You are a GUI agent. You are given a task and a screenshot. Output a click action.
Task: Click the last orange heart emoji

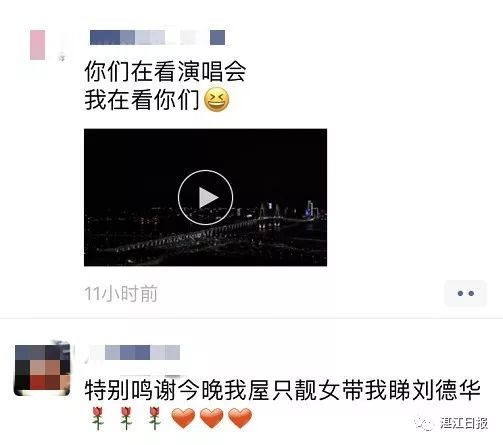(240, 418)
